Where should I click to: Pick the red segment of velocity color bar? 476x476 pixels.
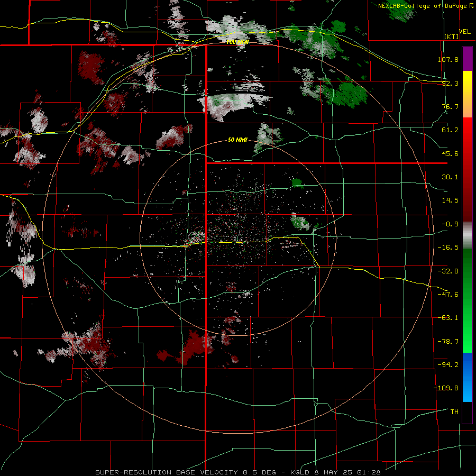click(x=467, y=169)
